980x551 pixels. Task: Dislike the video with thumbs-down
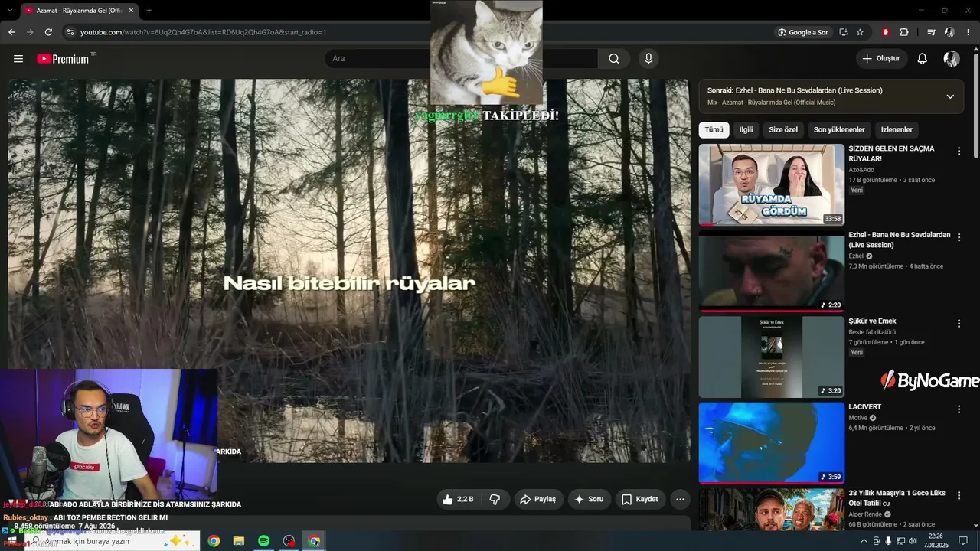coord(495,499)
